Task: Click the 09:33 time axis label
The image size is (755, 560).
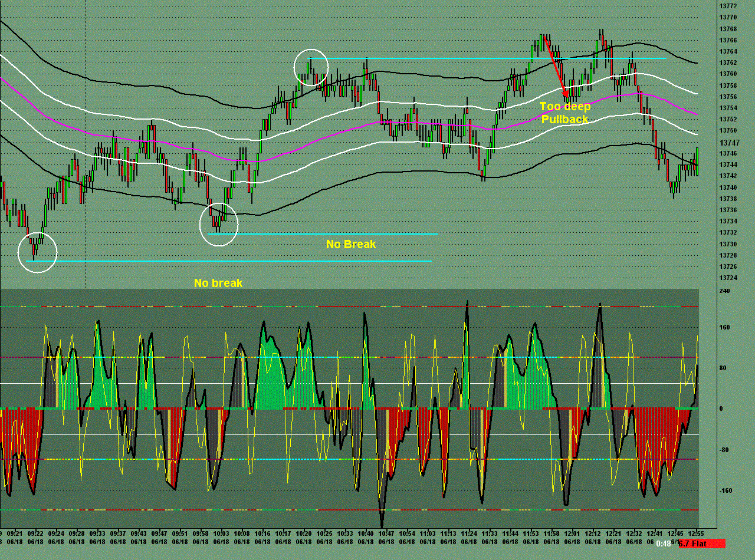Action: pos(97,532)
